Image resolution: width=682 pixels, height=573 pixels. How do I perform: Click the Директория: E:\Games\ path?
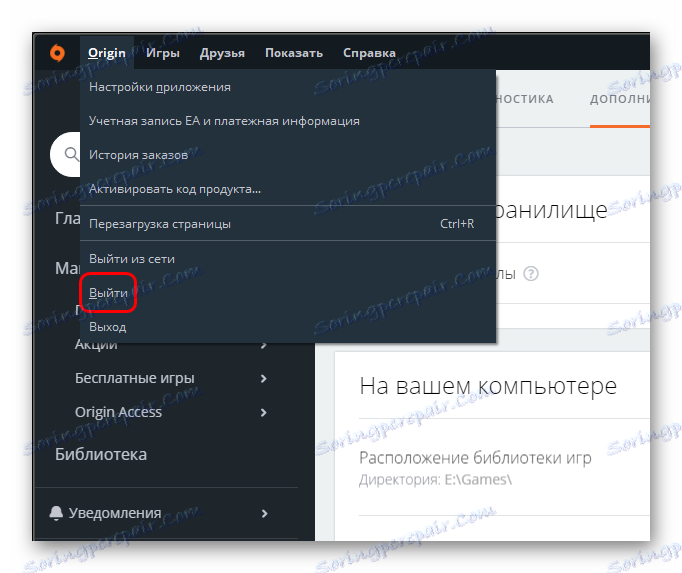click(435, 479)
